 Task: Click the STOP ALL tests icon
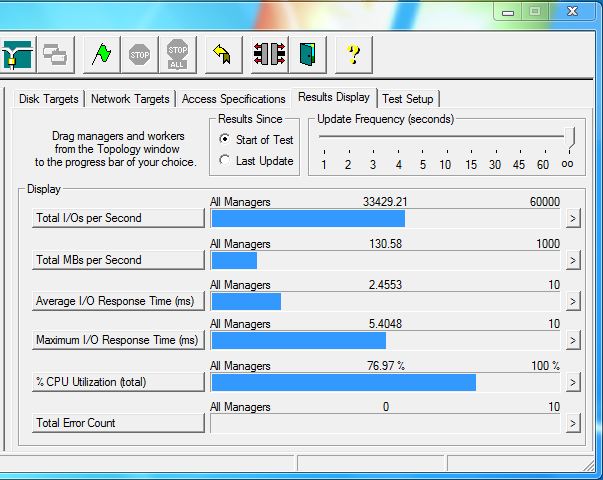point(177,55)
